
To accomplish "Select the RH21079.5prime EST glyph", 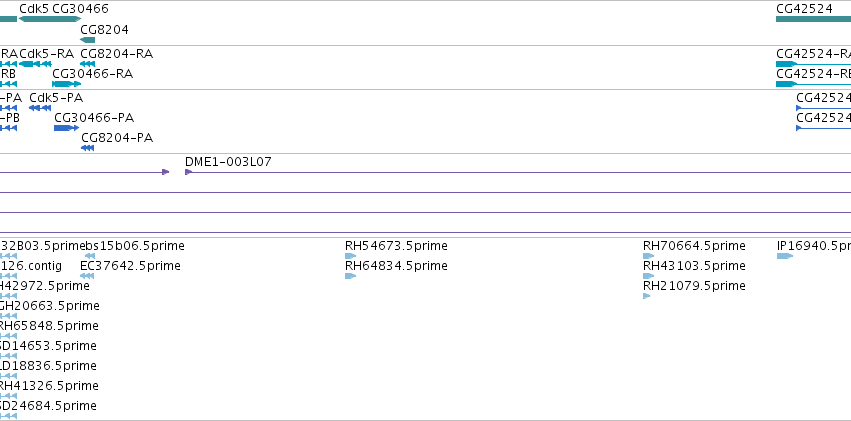I will tap(646, 296).
